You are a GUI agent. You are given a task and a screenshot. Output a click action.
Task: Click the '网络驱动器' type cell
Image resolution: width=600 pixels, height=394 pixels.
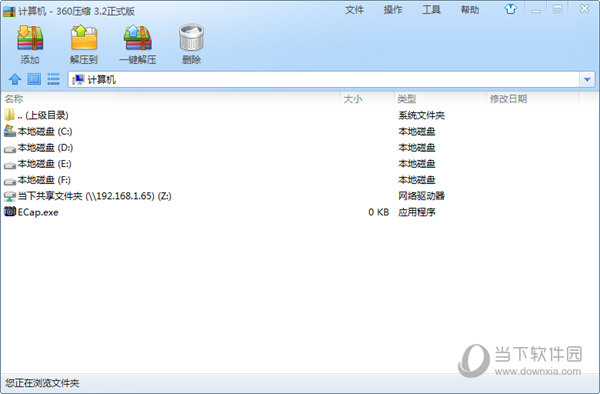[421, 196]
